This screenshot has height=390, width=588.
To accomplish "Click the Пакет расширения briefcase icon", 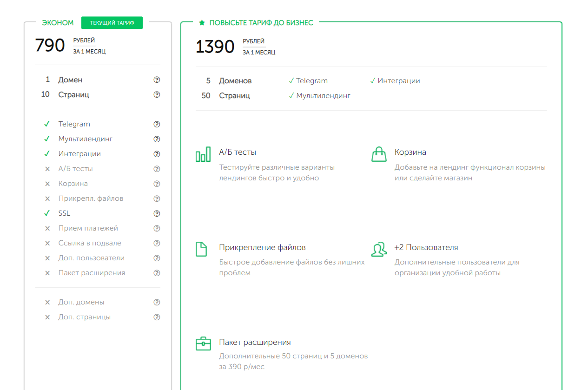I will click(x=203, y=344).
